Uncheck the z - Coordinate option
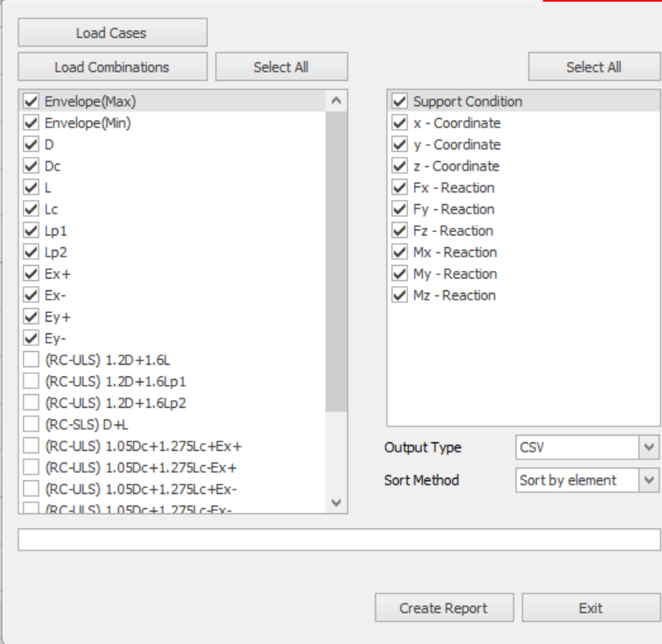The height and width of the screenshot is (644, 662). (400, 166)
